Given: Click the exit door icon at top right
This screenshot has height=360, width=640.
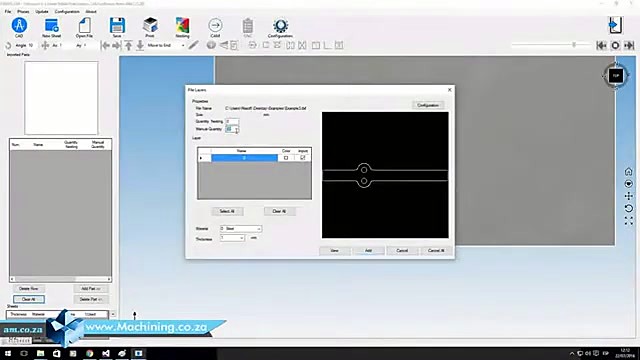Looking at the screenshot, I should pyautogui.click(x=615, y=25).
